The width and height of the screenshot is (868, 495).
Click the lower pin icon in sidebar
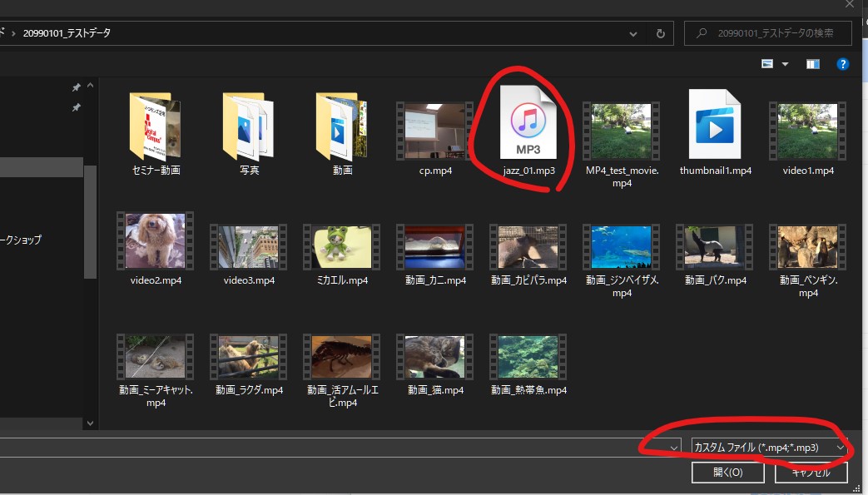pyautogui.click(x=75, y=108)
